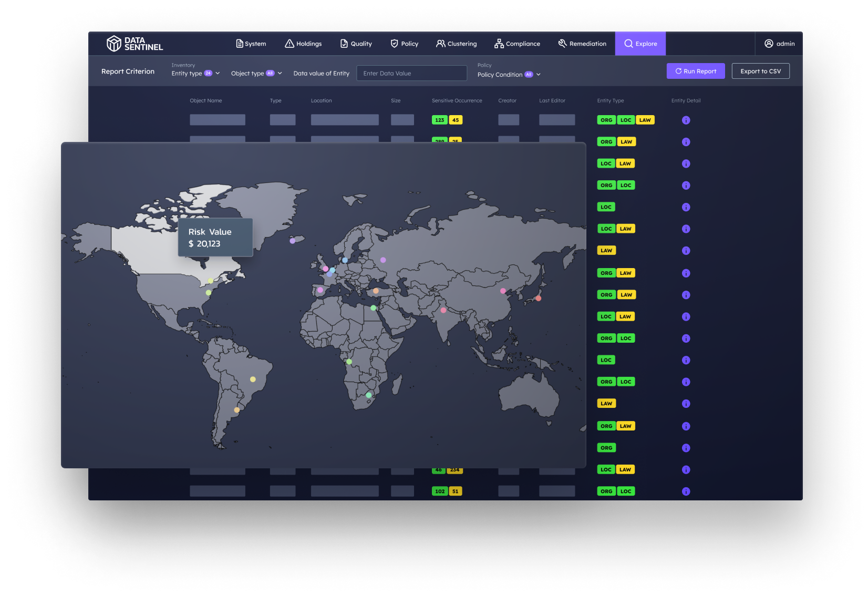Click the Compliance hierarchy icon

[498, 44]
